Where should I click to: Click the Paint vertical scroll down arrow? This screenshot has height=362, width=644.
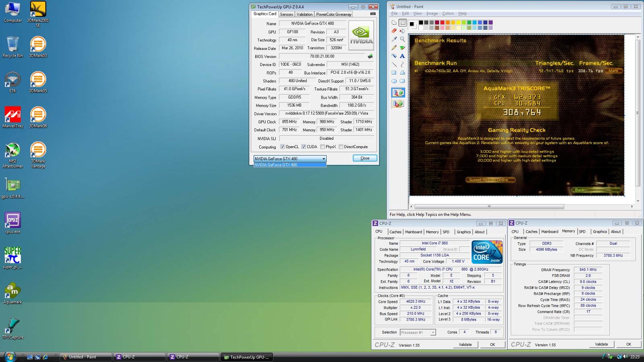[x=638, y=201]
